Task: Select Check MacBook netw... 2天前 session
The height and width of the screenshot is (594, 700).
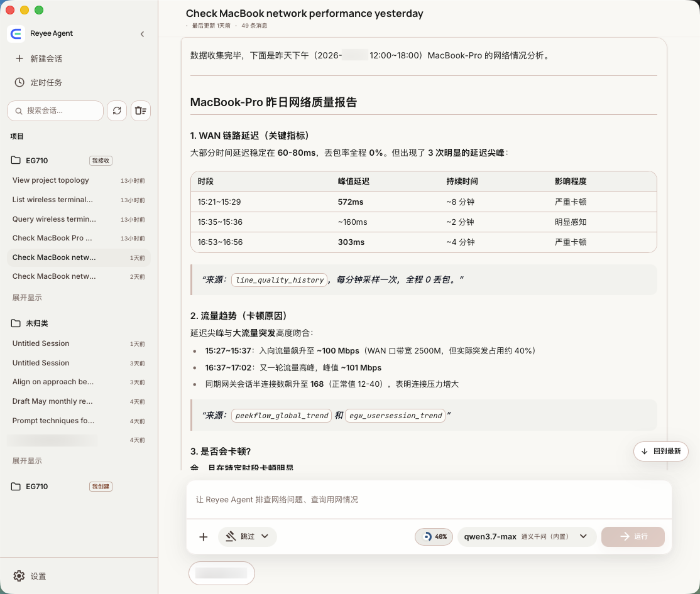Action: (79, 276)
